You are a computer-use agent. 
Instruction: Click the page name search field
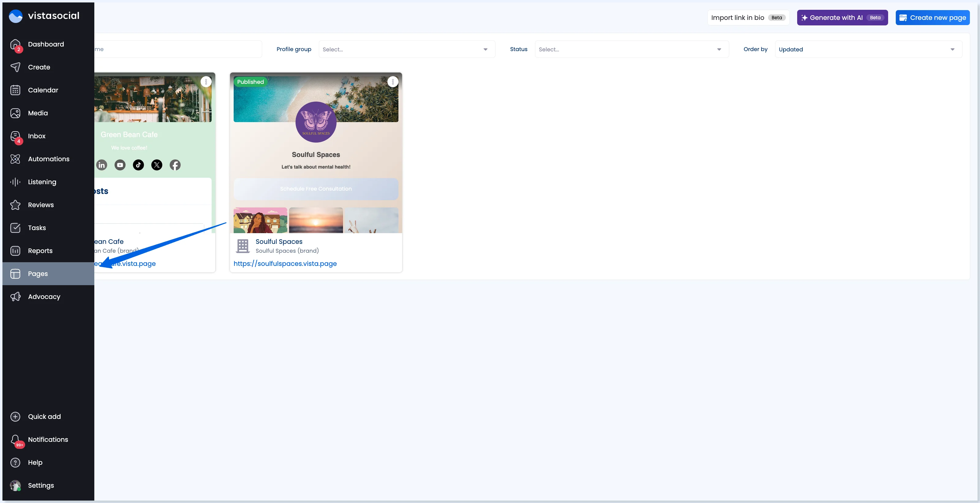(x=178, y=50)
